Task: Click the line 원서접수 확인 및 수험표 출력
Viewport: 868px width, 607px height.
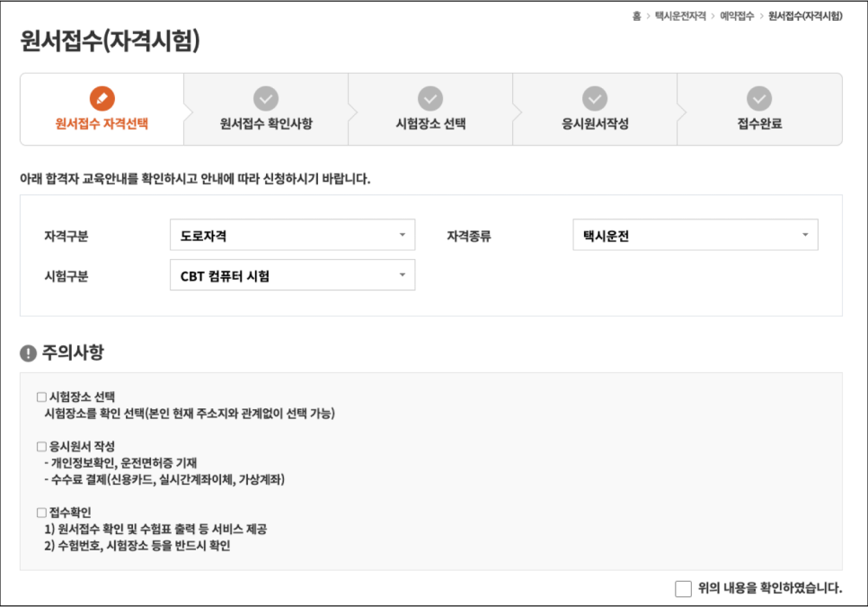Action: point(155,529)
